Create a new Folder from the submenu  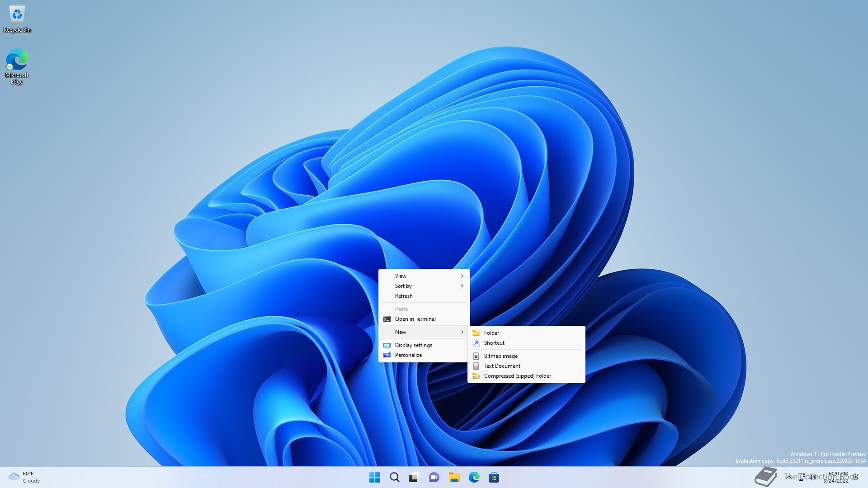526,333
